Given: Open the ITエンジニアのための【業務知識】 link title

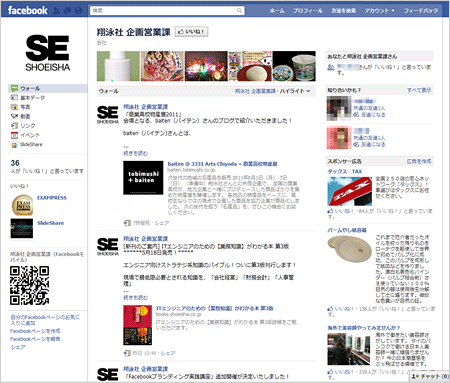Looking at the screenshot, I should (215, 308).
